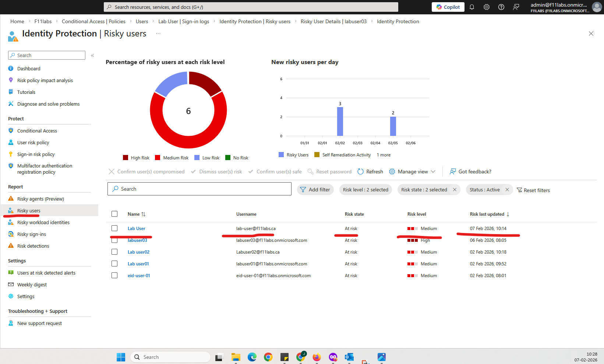
Task: Check the row checkbox for labuser03
Action: [114, 240]
